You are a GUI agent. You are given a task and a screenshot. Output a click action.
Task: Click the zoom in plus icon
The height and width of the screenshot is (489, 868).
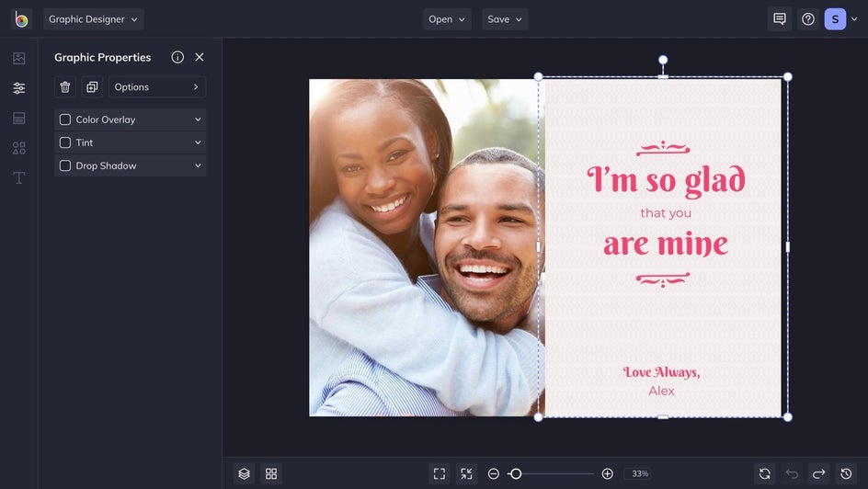[607, 473]
